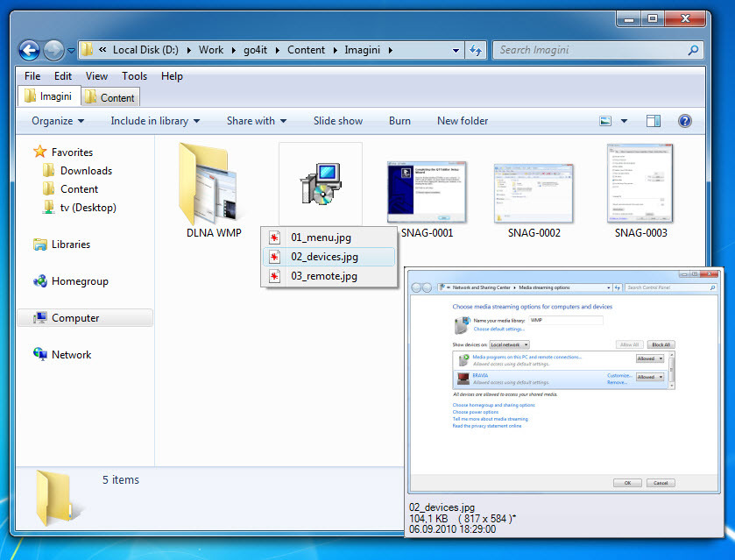Viewport: 735px width, 560px height.
Task: Open the Organize dropdown menu
Action: (58, 121)
